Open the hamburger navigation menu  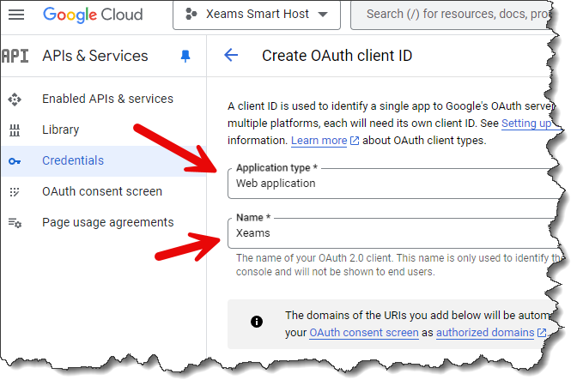tap(16, 15)
